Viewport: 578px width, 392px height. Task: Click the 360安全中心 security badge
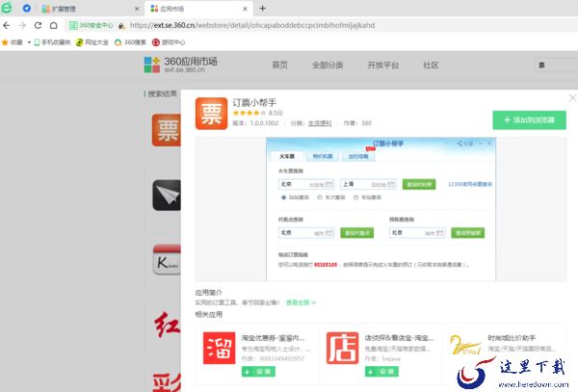(92, 25)
